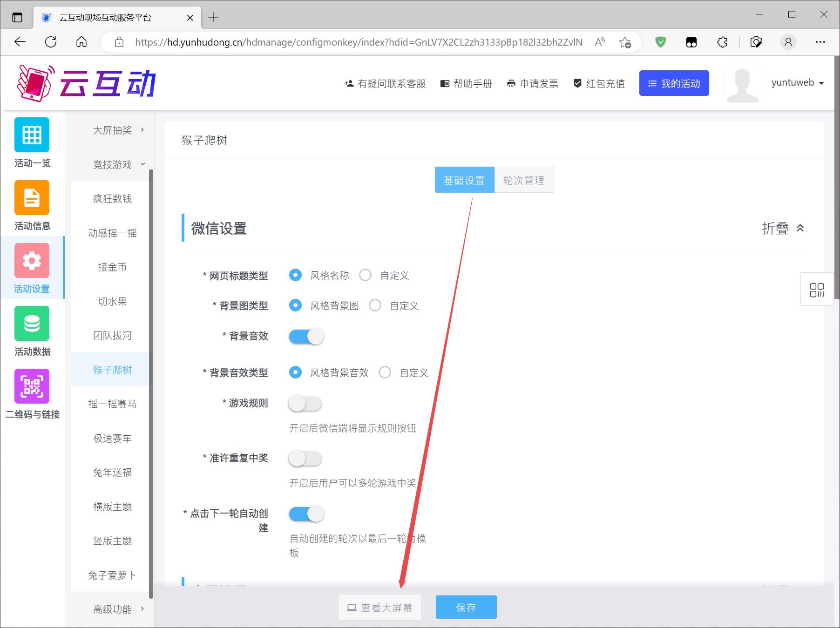Open 疯狂数钱 game settings
The height and width of the screenshot is (628, 840).
pos(112,199)
